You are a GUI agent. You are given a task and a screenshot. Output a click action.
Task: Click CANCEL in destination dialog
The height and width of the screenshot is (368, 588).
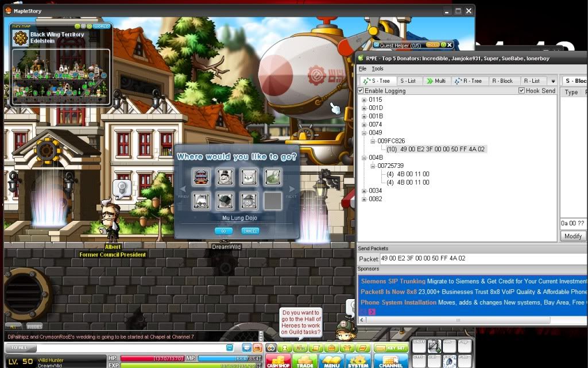coord(250,231)
